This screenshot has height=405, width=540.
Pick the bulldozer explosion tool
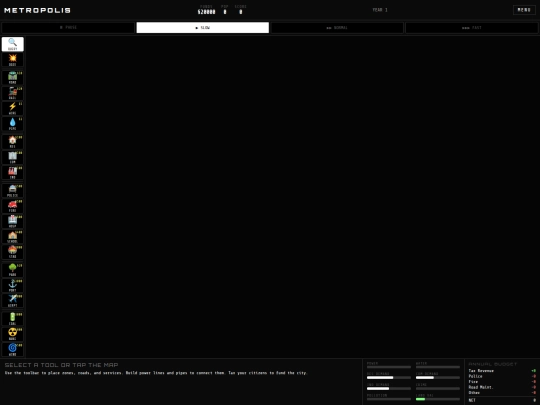pyautogui.click(x=13, y=60)
